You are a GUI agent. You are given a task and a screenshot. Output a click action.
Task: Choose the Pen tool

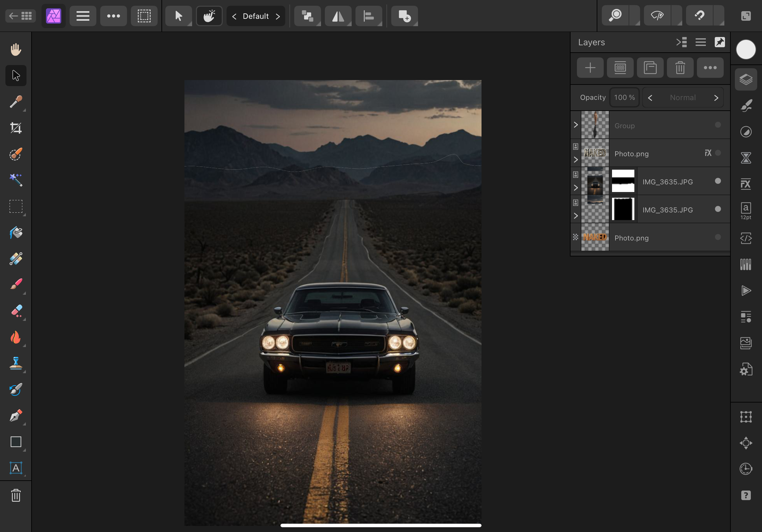16,416
